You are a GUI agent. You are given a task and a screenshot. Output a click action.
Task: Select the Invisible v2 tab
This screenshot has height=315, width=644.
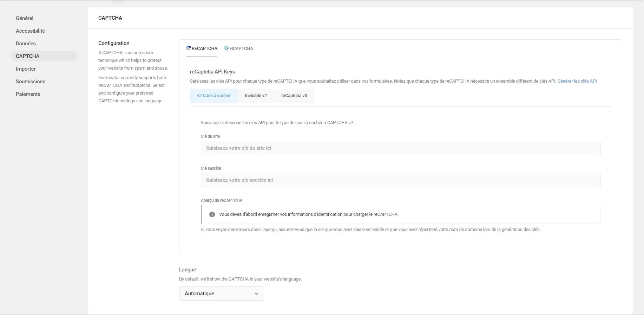(x=256, y=96)
